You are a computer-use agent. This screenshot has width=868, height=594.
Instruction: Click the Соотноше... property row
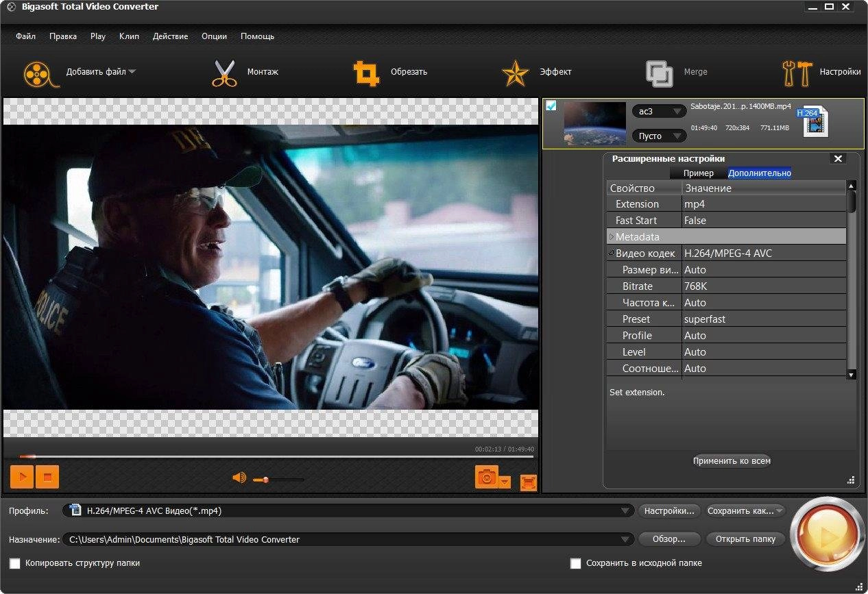click(726, 369)
